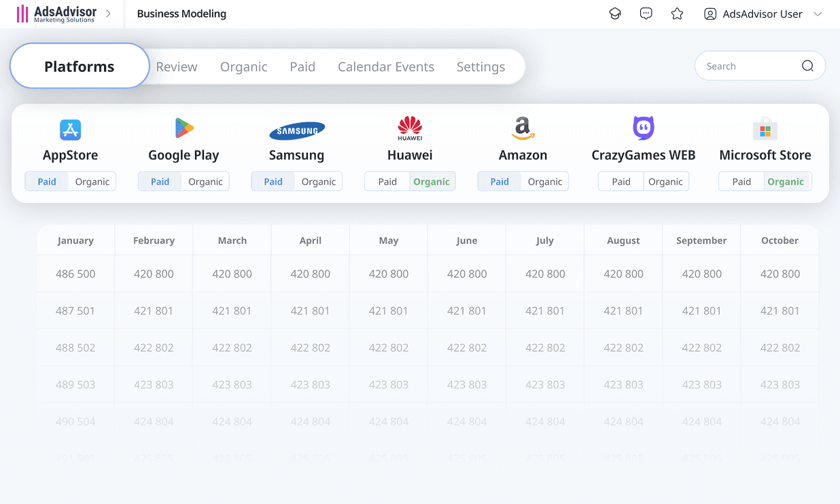
Task: Toggle Organic for Samsung
Action: pos(319,181)
